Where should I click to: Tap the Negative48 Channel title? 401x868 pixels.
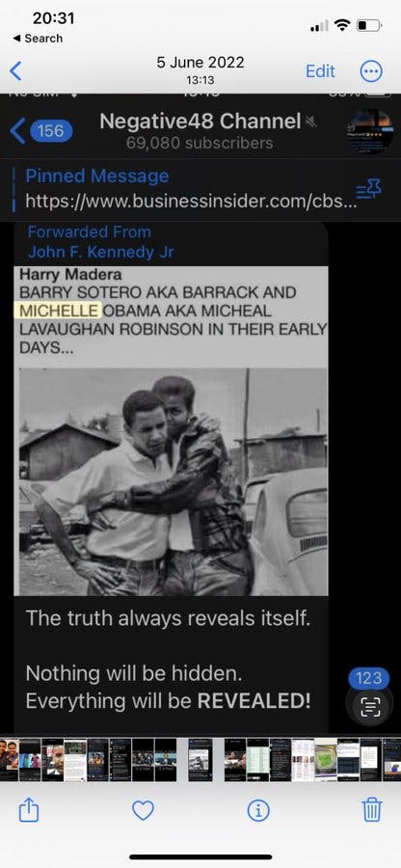(x=200, y=122)
